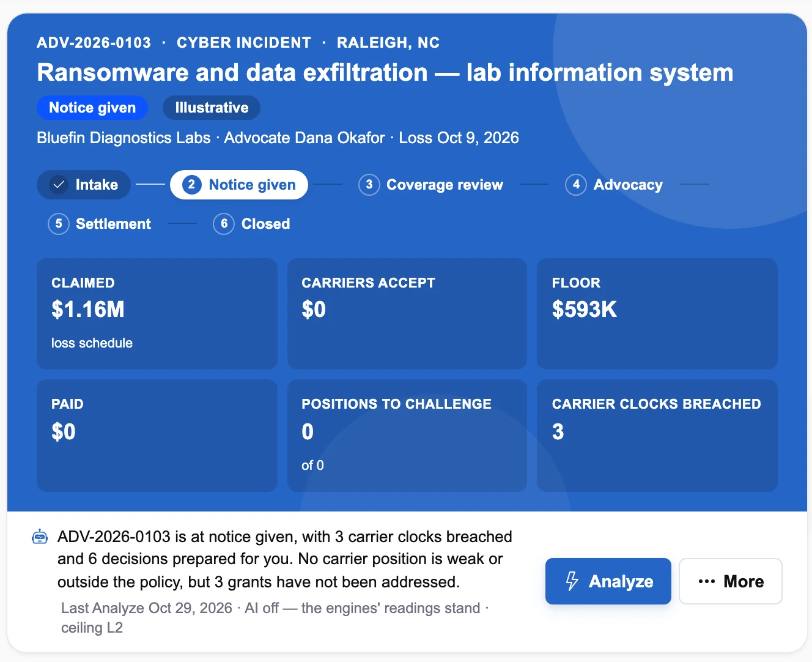Select the Floor $593K card
This screenshot has height=662, width=812.
pos(657,314)
